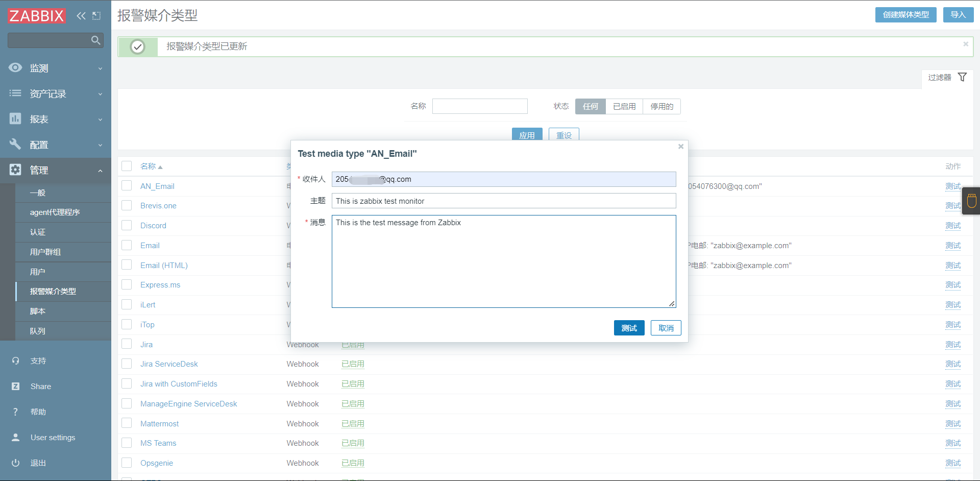The image size is (980, 481).
Task: Collapse the 管理 menu chevron
Action: tap(100, 171)
